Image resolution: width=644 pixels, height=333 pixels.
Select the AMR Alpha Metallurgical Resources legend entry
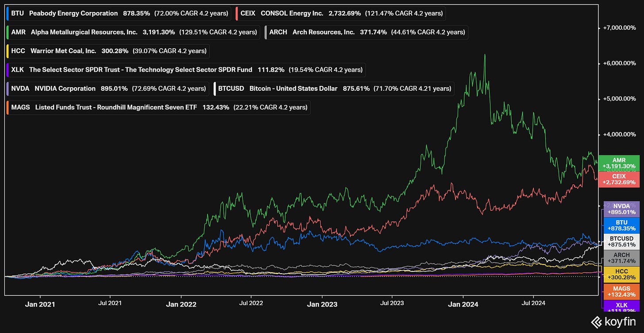tap(133, 32)
